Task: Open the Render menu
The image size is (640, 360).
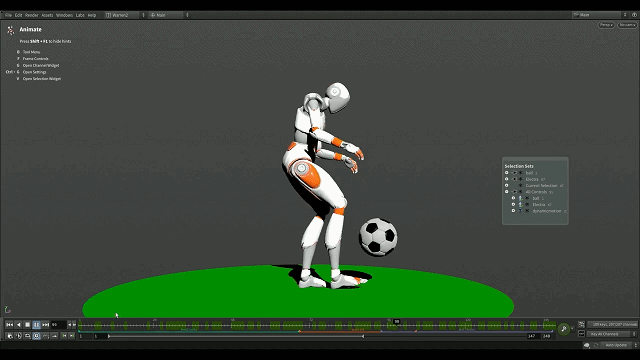Action: click(x=31, y=15)
